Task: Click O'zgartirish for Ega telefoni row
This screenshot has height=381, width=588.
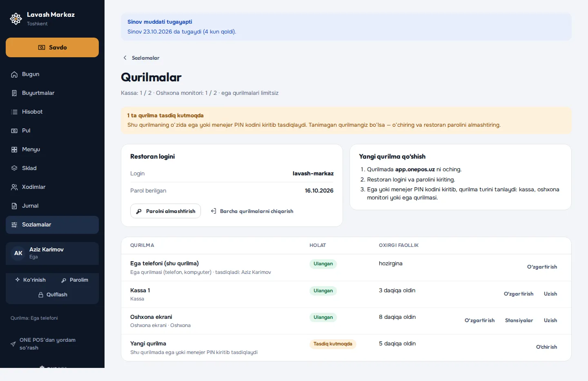Action: [542, 267]
